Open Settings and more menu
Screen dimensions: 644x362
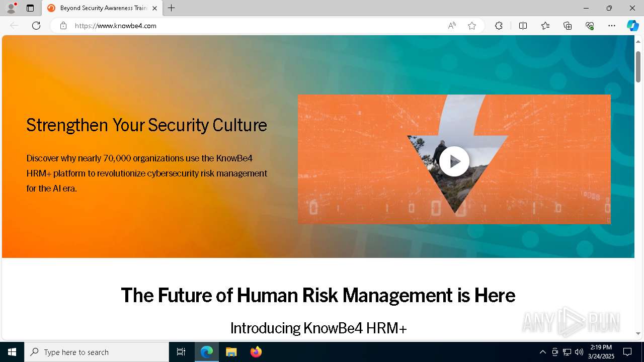click(612, 26)
